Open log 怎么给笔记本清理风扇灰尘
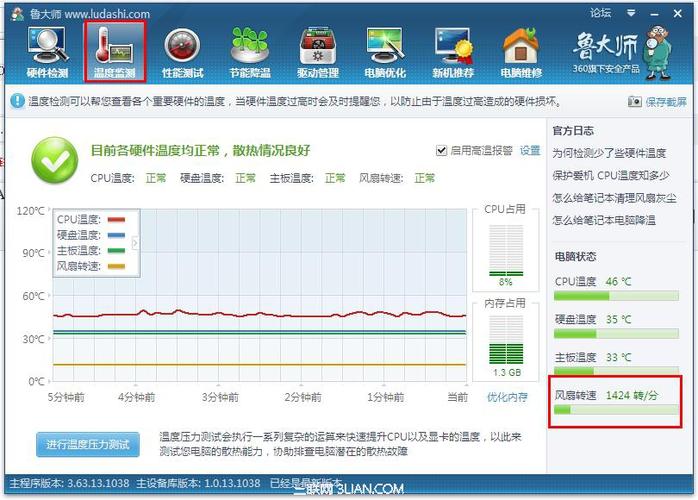This screenshot has width=698, height=500. click(x=614, y=198)
